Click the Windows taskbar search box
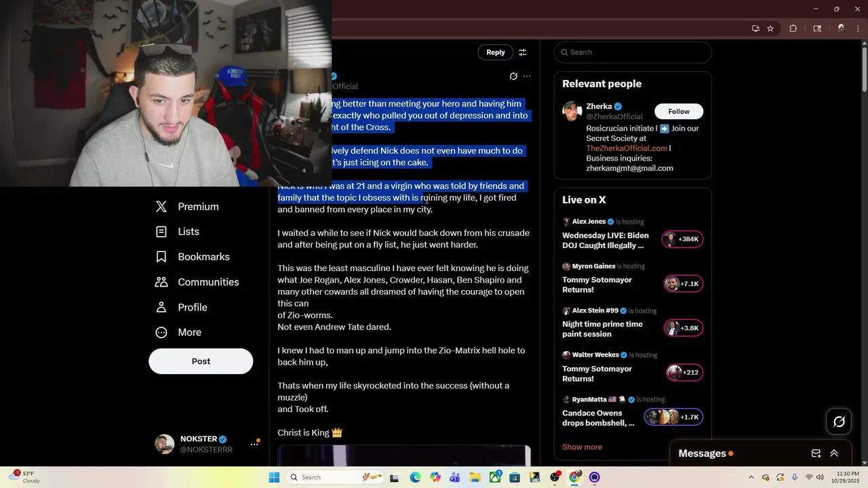The width and height of the screenshot is (868, 488). 336,477
